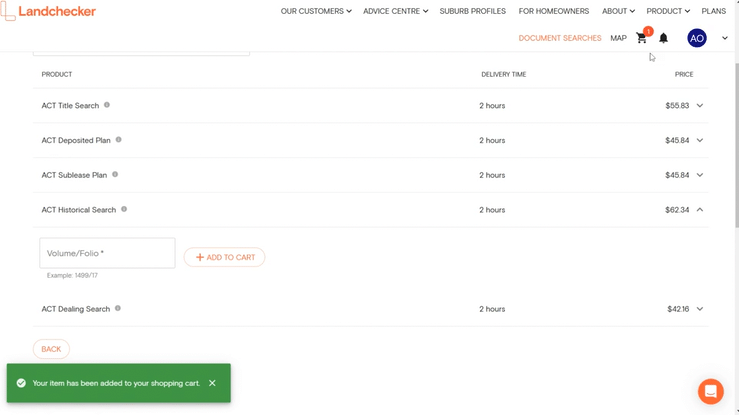Collapse the ACT Historical Search row
Image resolution: width=739 pixels, height=415 pixels.
click(x=700, y=210)
